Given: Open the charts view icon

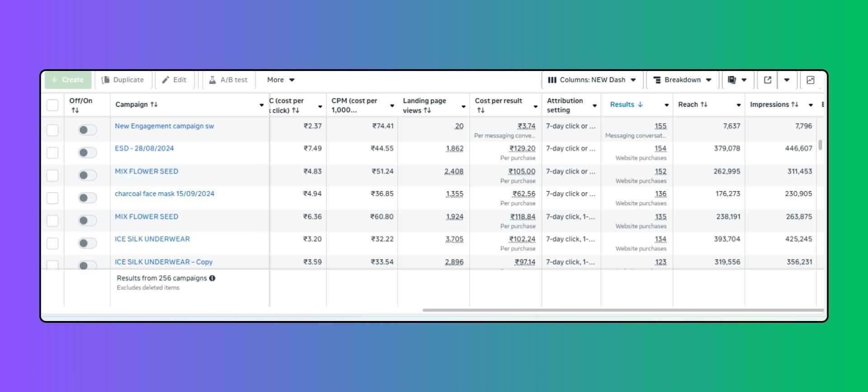Looking at the screenshot, I should click(x=810, y=80).
